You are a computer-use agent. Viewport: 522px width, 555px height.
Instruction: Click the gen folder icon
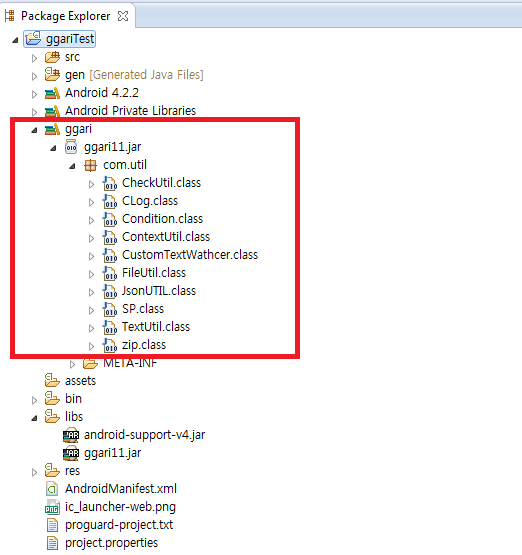click(x=52, y=74)
